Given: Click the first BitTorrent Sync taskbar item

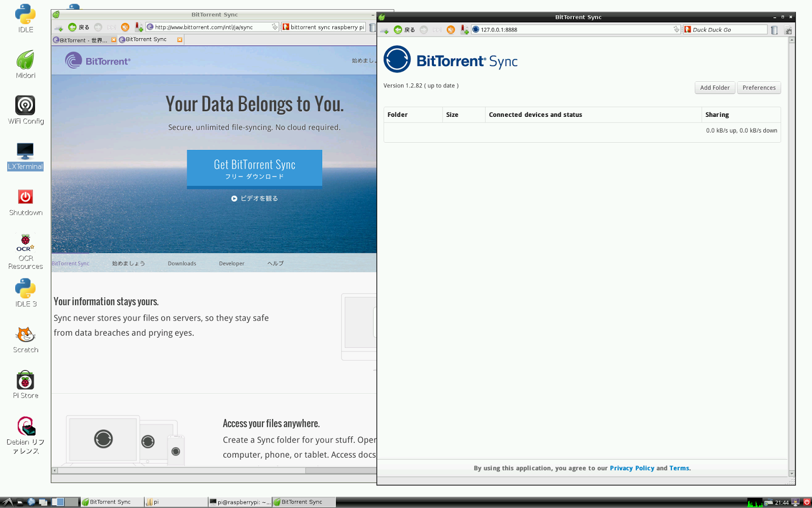Looking at the screenshot, I should click(x=111, y=502).
